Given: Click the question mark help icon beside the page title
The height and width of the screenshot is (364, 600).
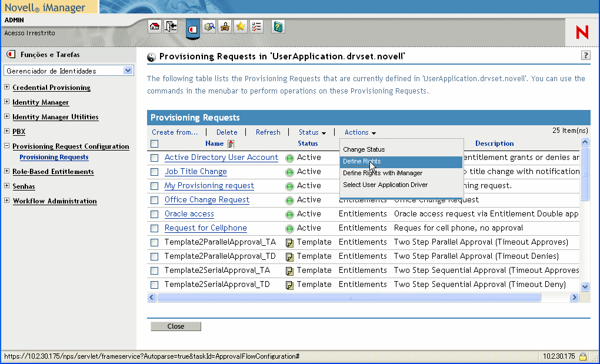Looking at the screenshot, I should click(x=585, y=55).
